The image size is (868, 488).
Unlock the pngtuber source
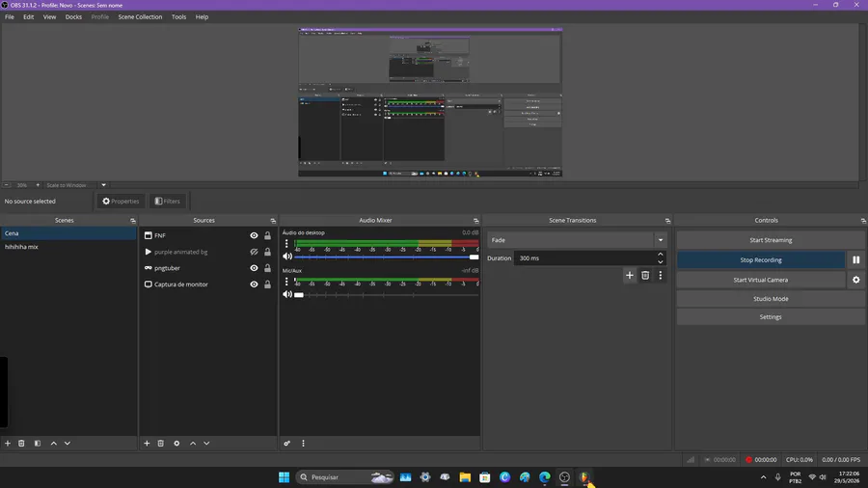click(x=267, y=268)
